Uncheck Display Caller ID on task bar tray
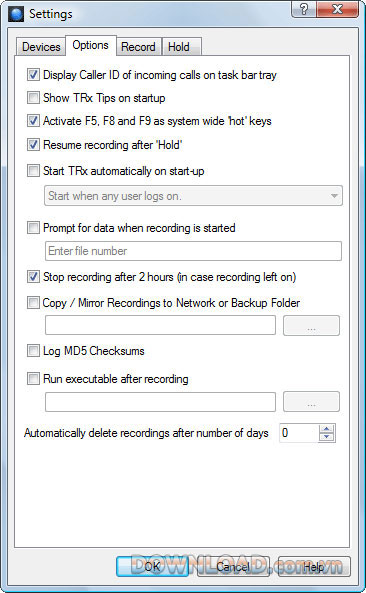This screenshot has height=593, width=366. (x=33, y=75)
